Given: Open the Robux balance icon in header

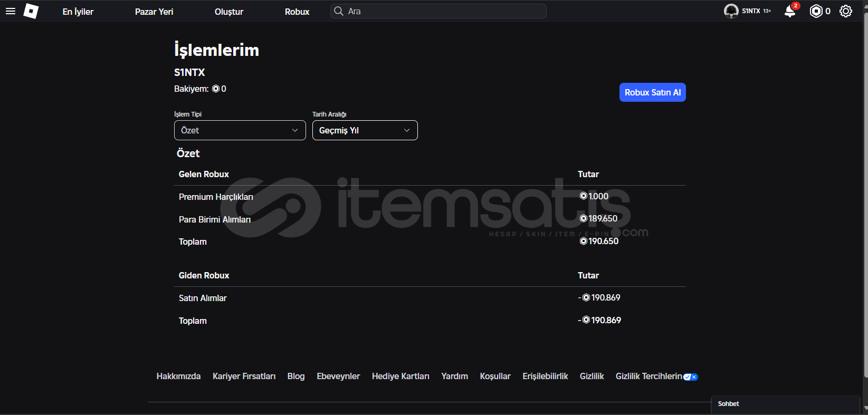Looking at the screenshot, I should tap(816, 11).
